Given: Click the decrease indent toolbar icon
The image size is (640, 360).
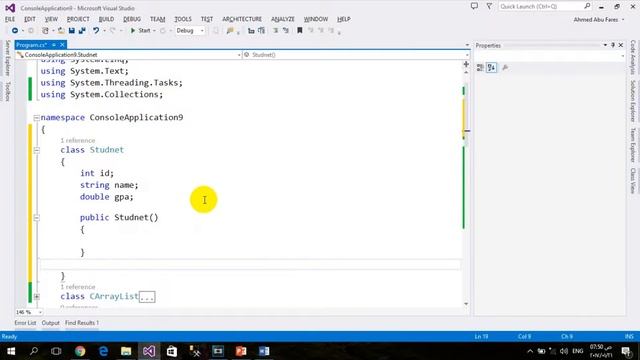Looking at the screenshot, I should [x=251, y=31].
